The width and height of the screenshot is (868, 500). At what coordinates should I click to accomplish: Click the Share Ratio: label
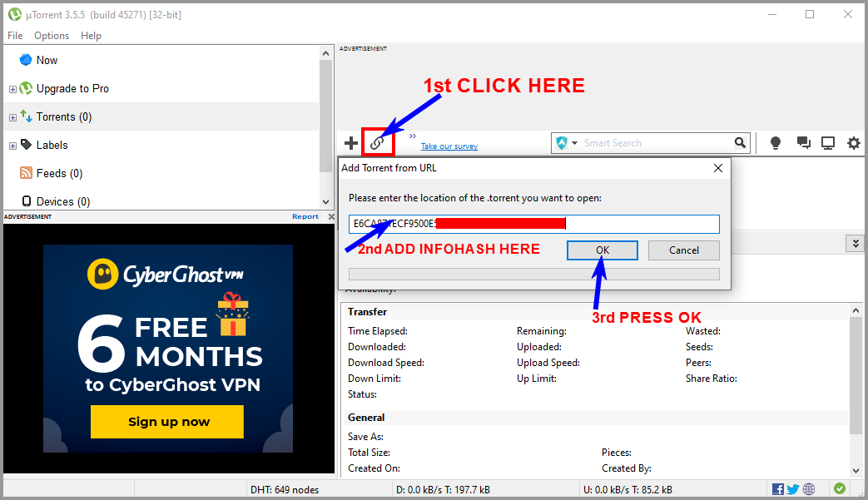(x=712, y=379)
